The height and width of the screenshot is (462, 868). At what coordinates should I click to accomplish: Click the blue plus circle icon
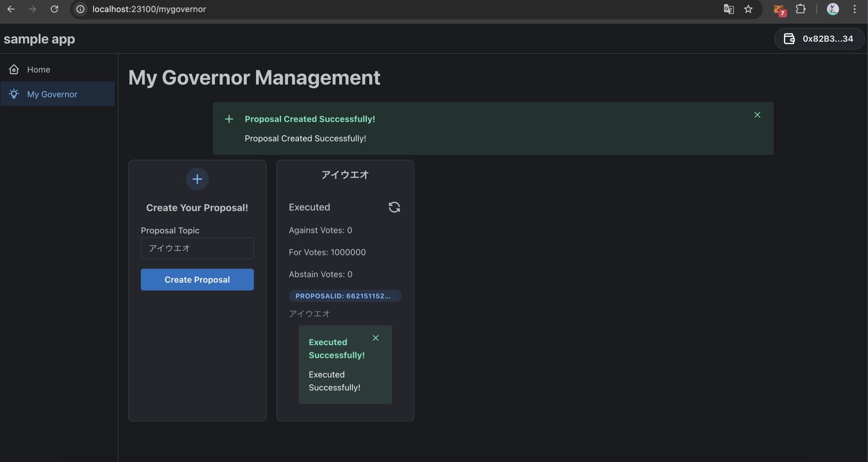[x=197, y=179]
